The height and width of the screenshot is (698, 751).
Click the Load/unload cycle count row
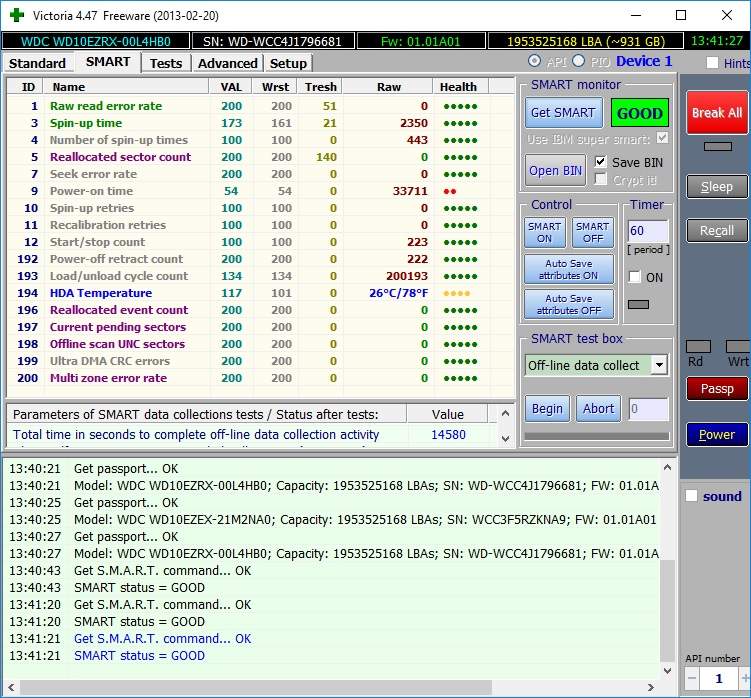click(x=261, y=276)
